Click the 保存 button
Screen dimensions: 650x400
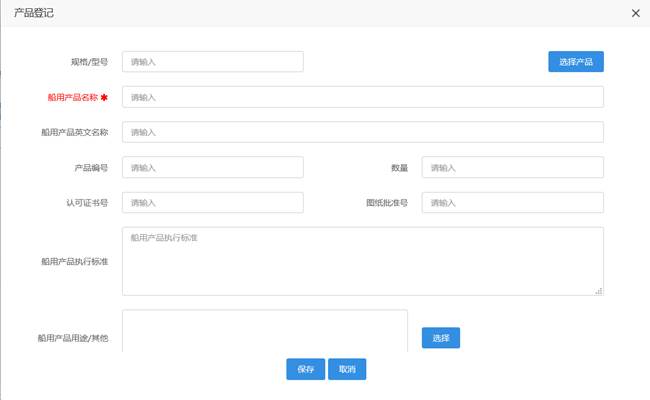[305, 369]
